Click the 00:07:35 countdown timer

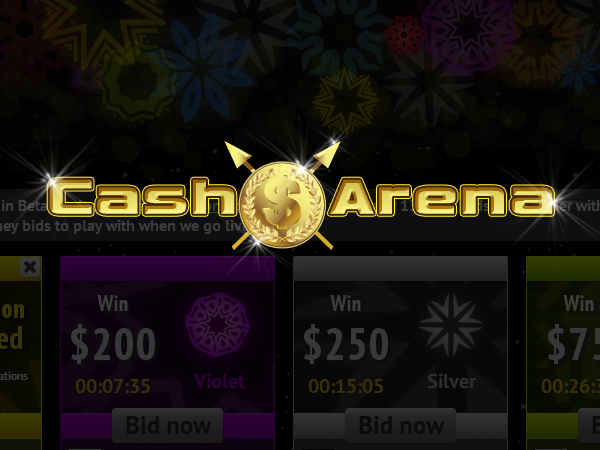click(113, 386)
